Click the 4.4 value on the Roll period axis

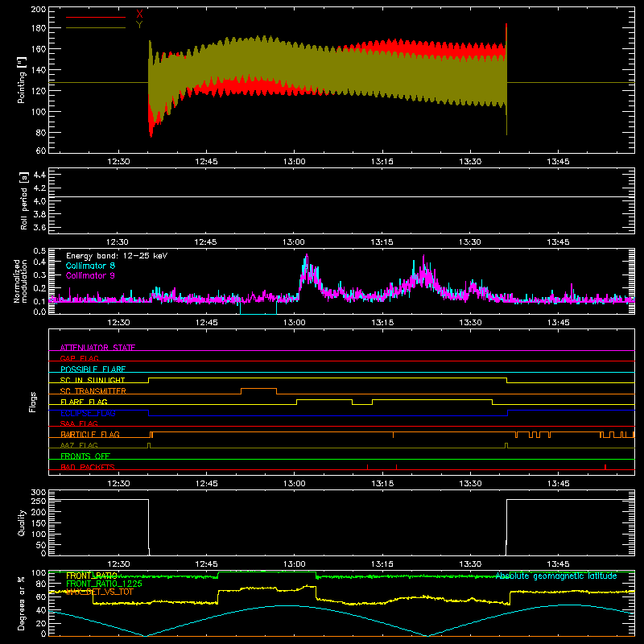pyautogui.click(x=39, y=175)
